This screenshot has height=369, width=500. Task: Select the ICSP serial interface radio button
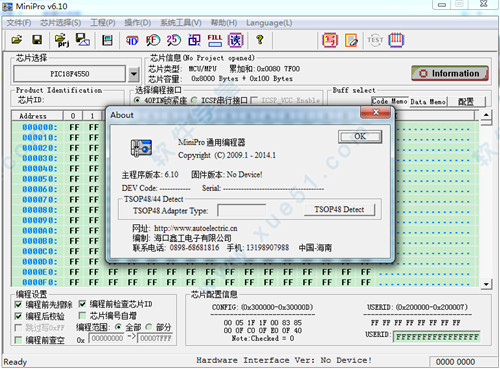[194, 100]
